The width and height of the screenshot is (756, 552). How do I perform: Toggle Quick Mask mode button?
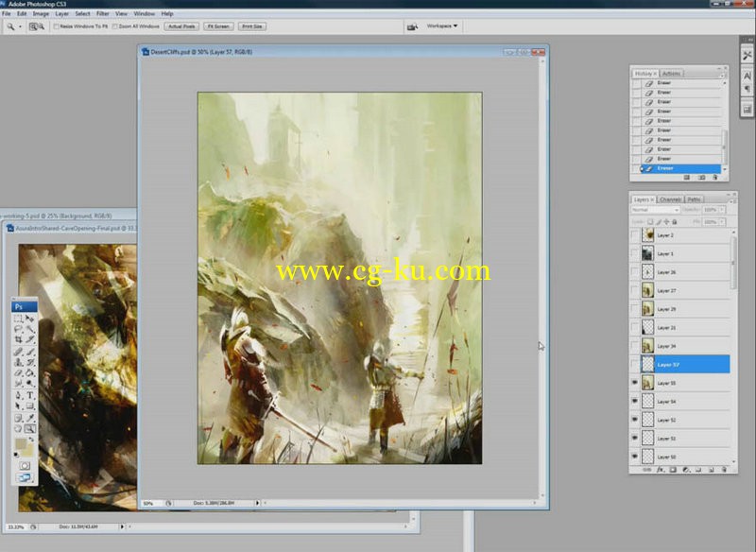[x=25, y=466]
